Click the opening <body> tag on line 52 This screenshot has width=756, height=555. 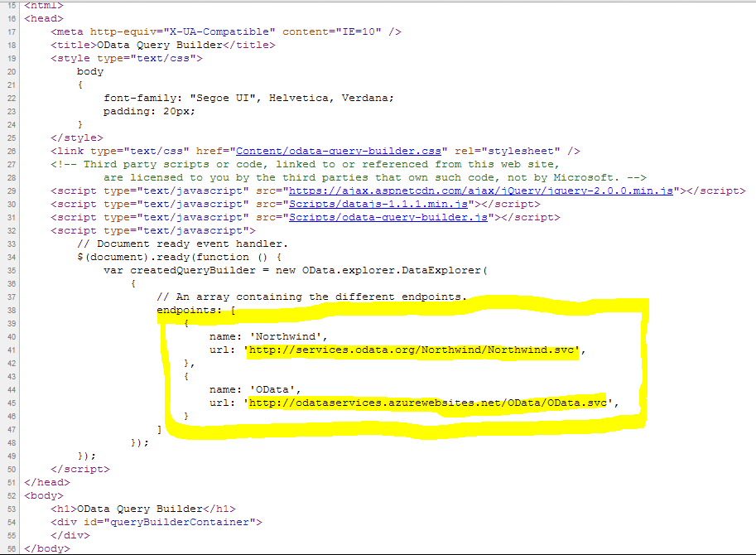pos(44,495)
